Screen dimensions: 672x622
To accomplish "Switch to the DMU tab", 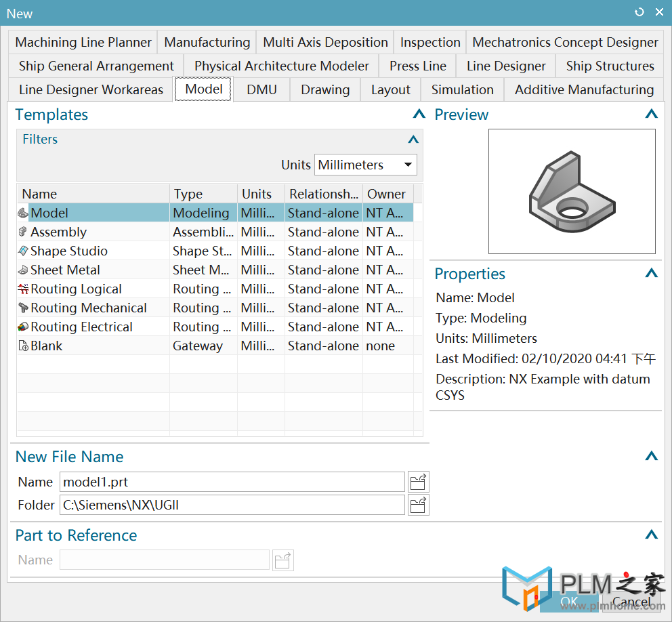I will pyautogui.click(x=261, y=89).
